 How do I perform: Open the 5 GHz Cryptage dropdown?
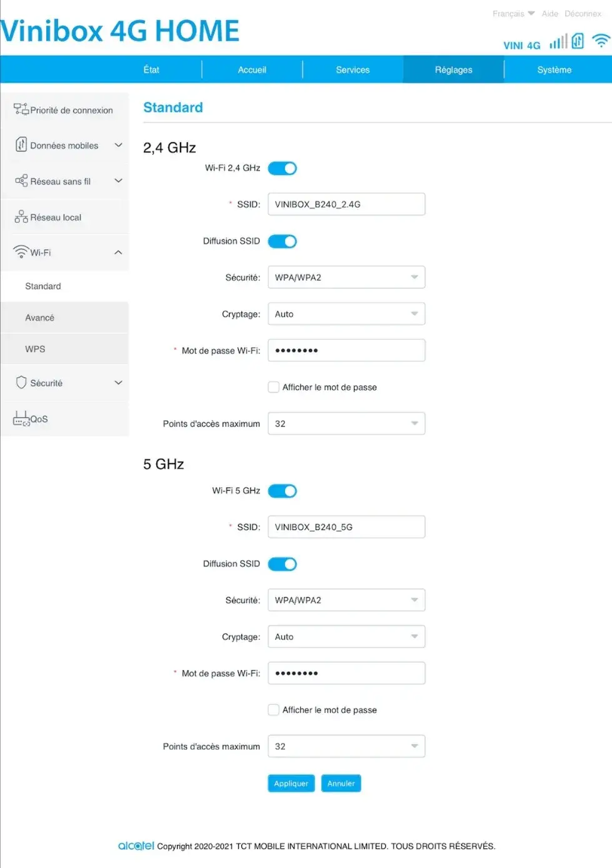click(x=346, y=637)
